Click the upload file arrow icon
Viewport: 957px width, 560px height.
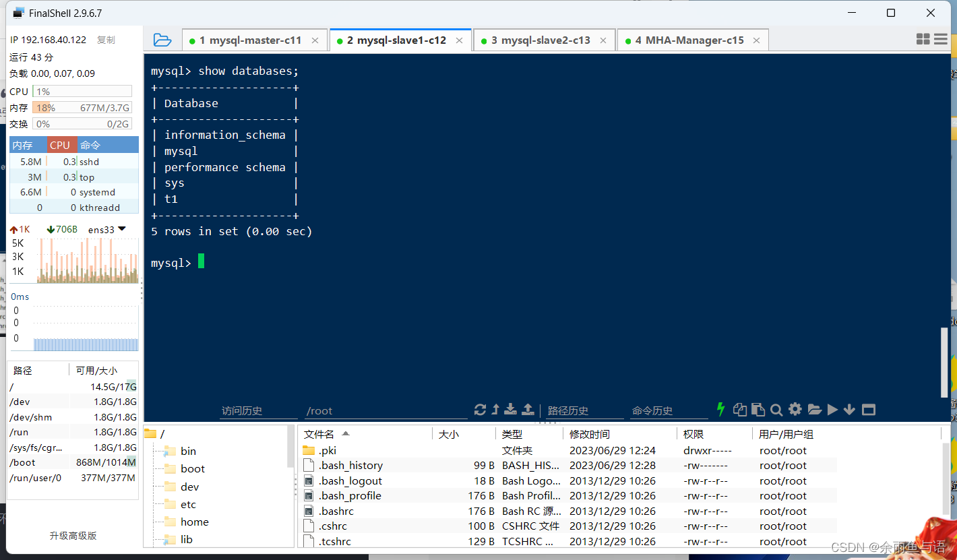(528, 409)
